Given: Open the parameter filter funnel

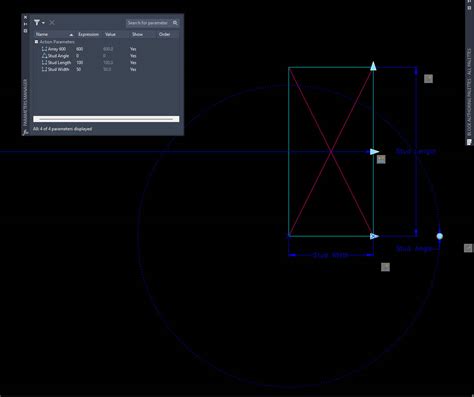Looking at the screenshot, I should pyautogui.click(x=37, y=22).
